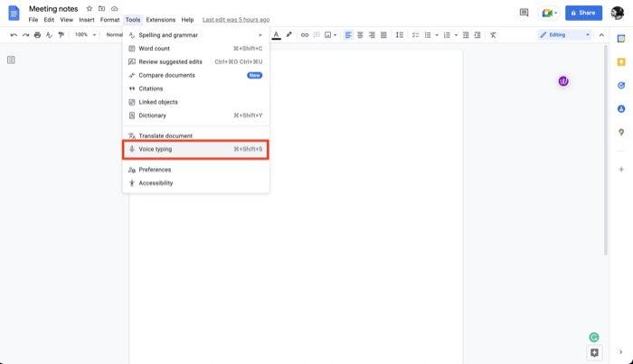Apply right align to text

click(x=372, y=35)
